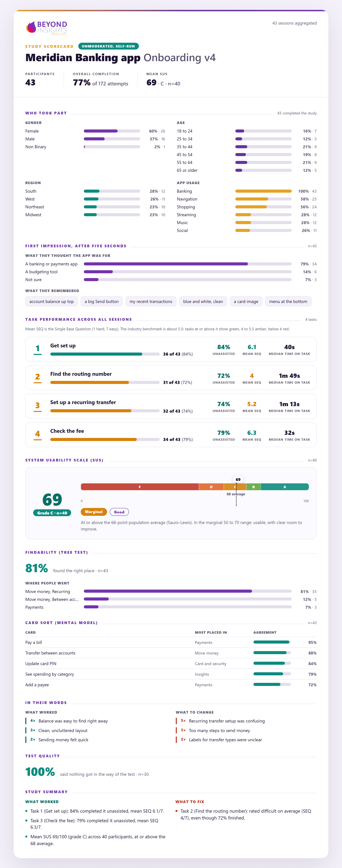Click 'Move money, Between acc...' row label

[52, 600]
